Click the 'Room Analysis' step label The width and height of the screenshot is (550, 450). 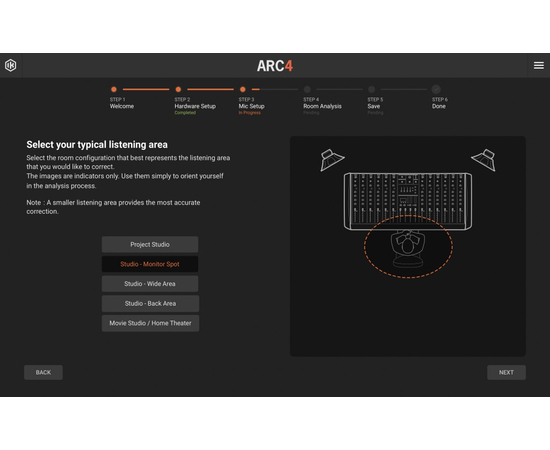[x=322, y=106]
